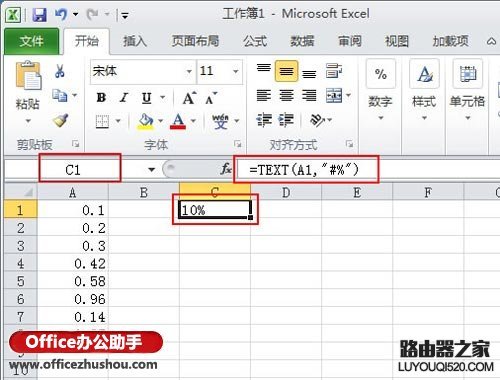
Task: Open the 样式 (Styles) group button
Action: (424, 91)
